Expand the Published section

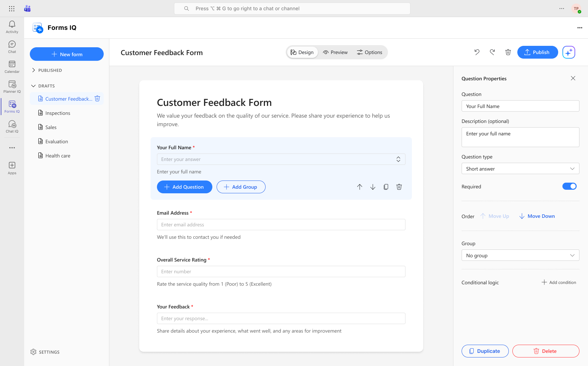pyautogui.click(x=34, y=70)
